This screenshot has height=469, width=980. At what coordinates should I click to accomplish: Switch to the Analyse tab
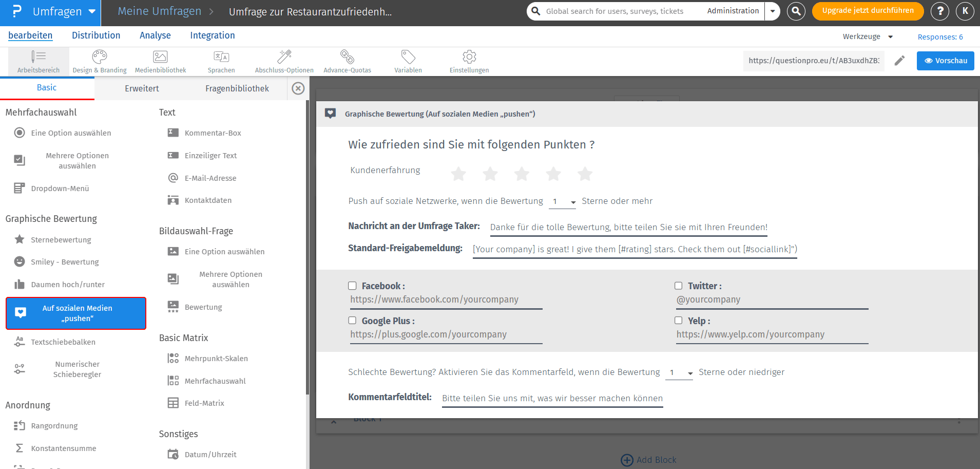pyautogui.click(x=155, y=35)
